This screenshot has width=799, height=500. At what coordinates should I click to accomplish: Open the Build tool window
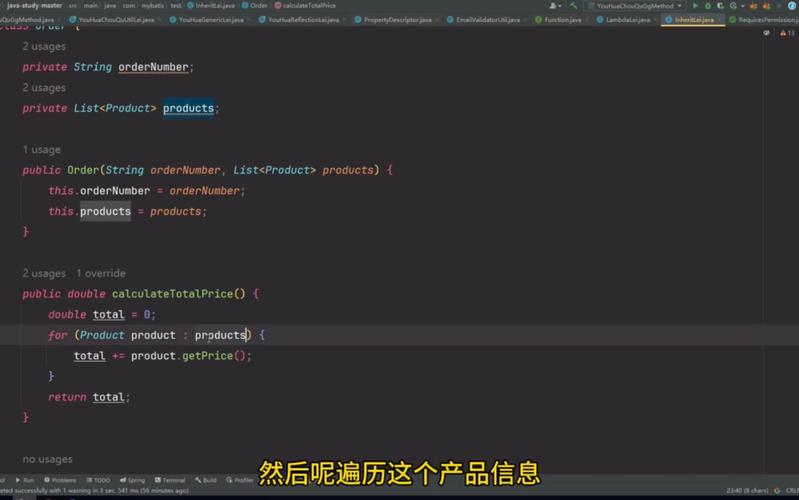tap(206, 480)
